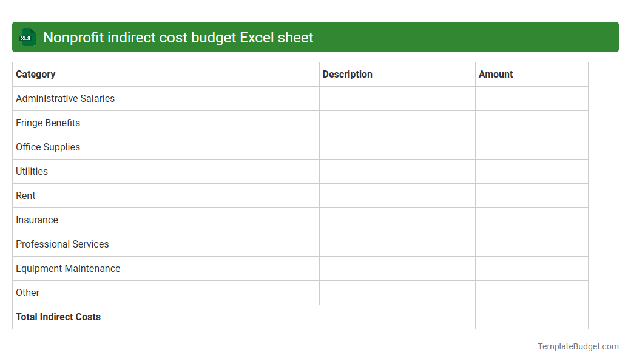
Task: Click the Amount cell for Rent
Action: click(531, 195)
